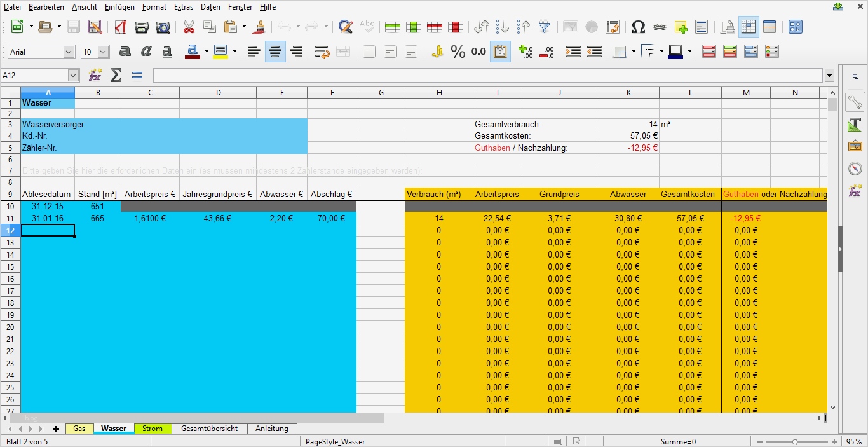Viewport: 868px width, 447px height.
Task: Insert the Sum function with Sigma icon
Action: tap(116, 76)
